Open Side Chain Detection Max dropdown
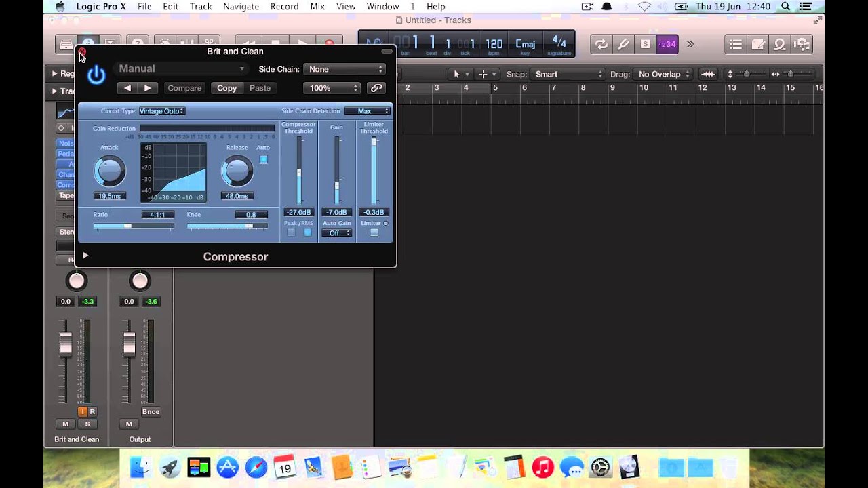 pyautogui.click(x=368, y=111)
